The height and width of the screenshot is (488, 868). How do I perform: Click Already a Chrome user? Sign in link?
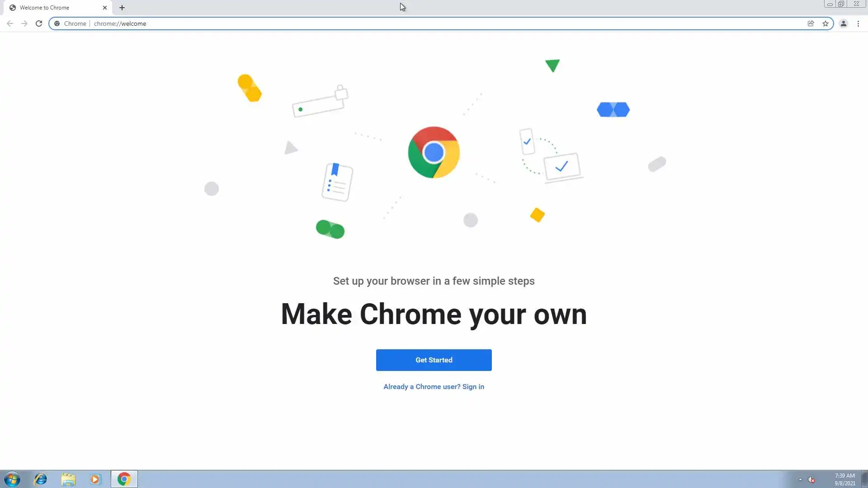click(x=434, y=387)
